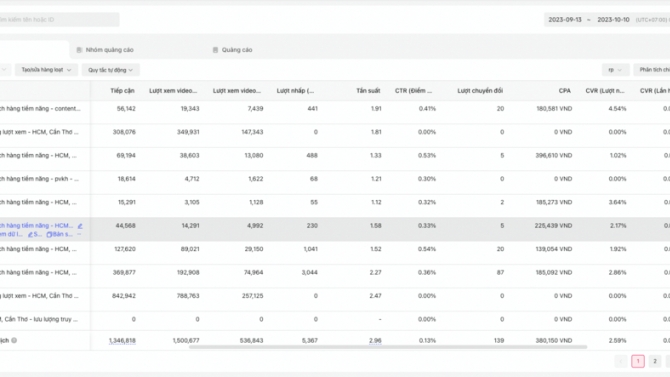Viewport: 670px width, 377px height.
Task: Sort by the Tiếp cận column header
Action: point(122,91)
